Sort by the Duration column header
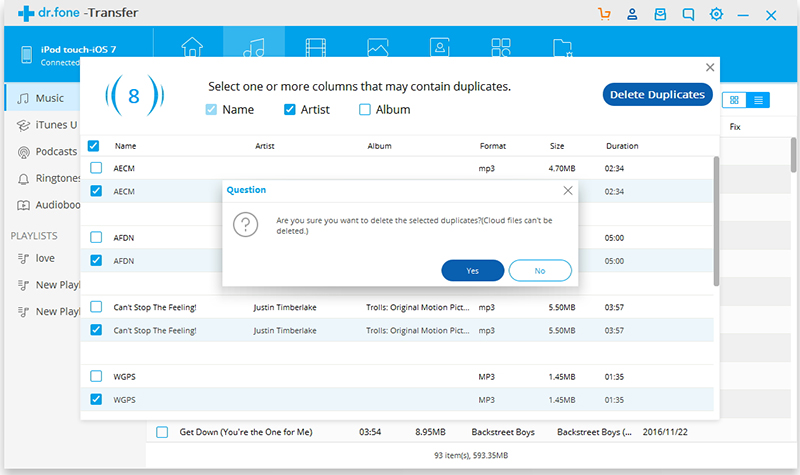The width and height of the screenshot is (800, 475). [622, 146]
